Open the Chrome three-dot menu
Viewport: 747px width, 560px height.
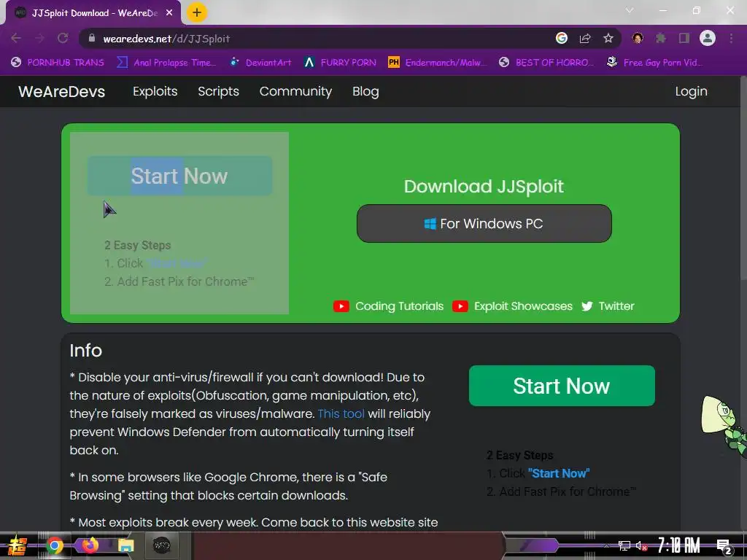[x=731, y=38]
